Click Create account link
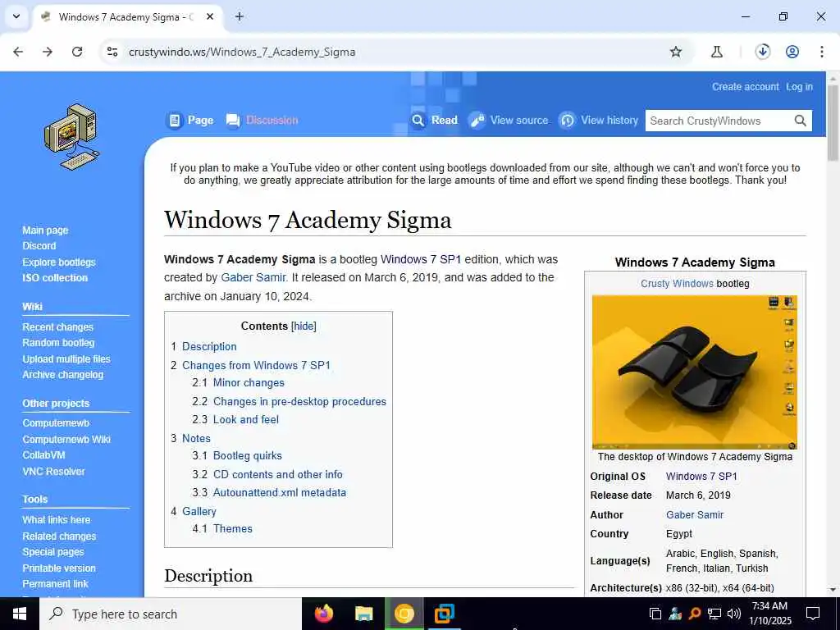This screenshot has width=840, height=630. [745, 87]
